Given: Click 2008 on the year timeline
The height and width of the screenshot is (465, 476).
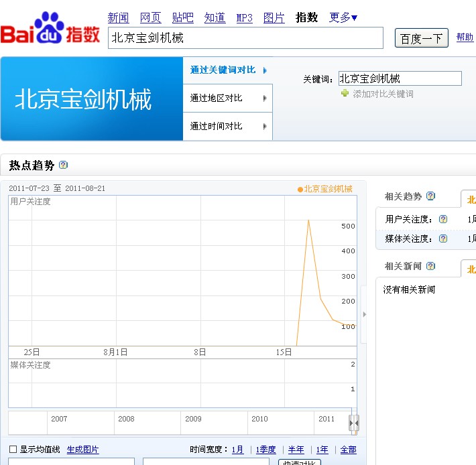Looking at the screenshot, I should click(x=126, y=419).
